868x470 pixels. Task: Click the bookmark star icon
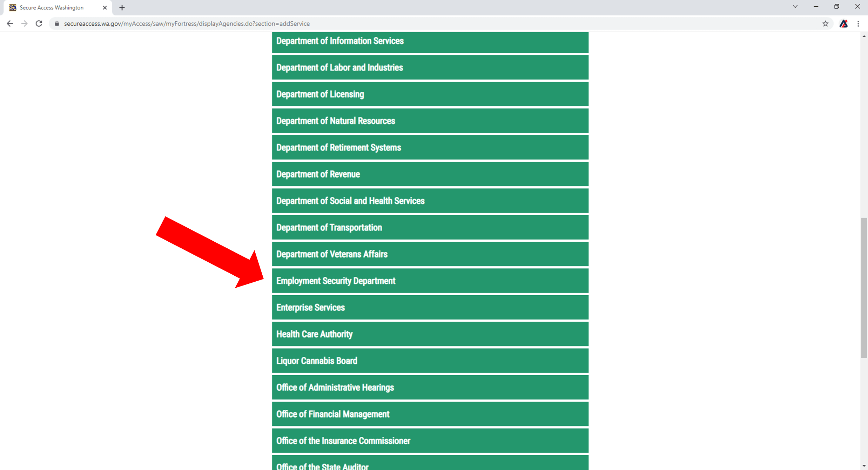tap(826, 23)
